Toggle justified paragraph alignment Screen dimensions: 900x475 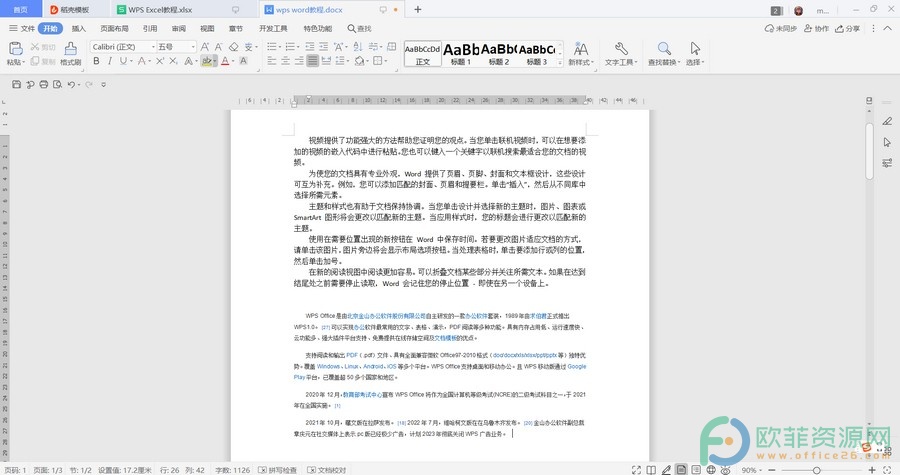(x=312, y=61)
